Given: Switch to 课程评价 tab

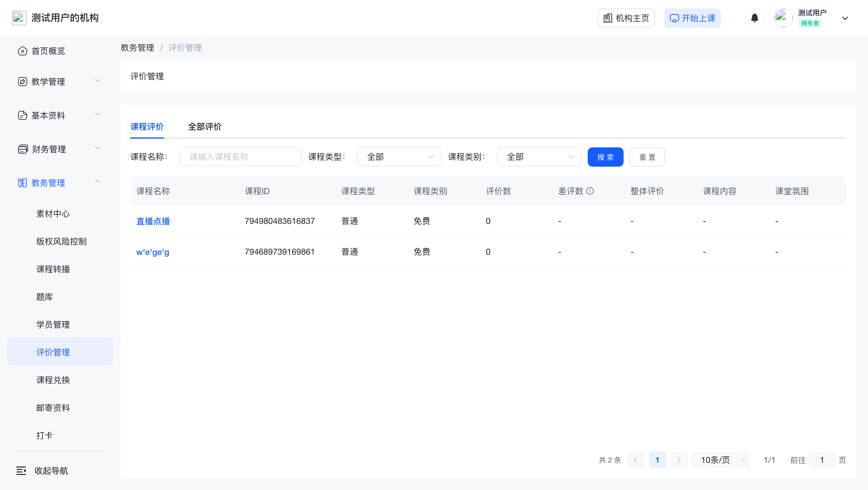Looking at the screenshot, I should (x=147, y=127).
